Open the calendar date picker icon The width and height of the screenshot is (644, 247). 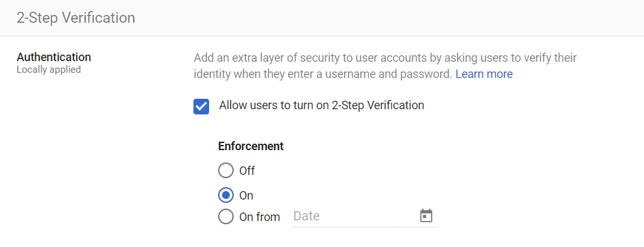pos(426,216)
